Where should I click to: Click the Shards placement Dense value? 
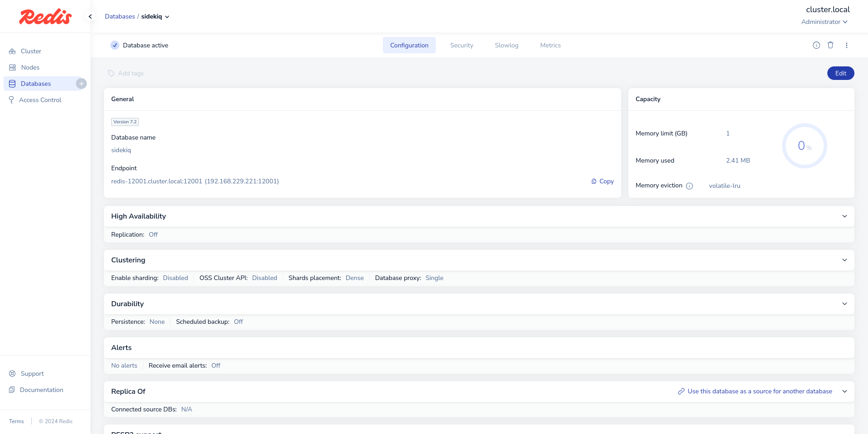(x=355, y=278)
